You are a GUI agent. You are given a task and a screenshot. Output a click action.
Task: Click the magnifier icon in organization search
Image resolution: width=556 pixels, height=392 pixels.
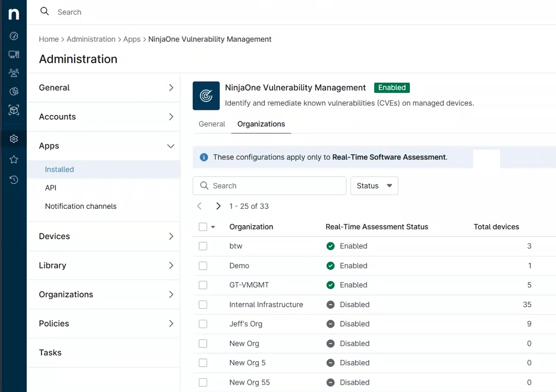[204, 185]
